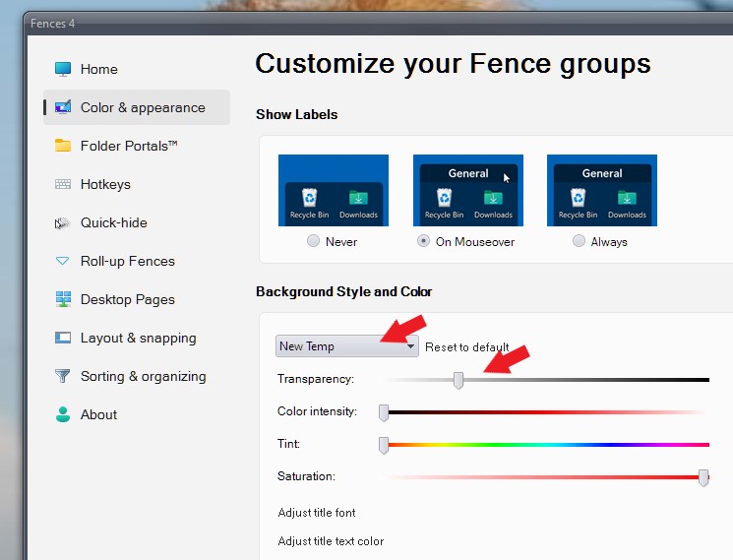Click the Desktop Pages icon
This screenshot has height=560, width=733.
point(63,299)
